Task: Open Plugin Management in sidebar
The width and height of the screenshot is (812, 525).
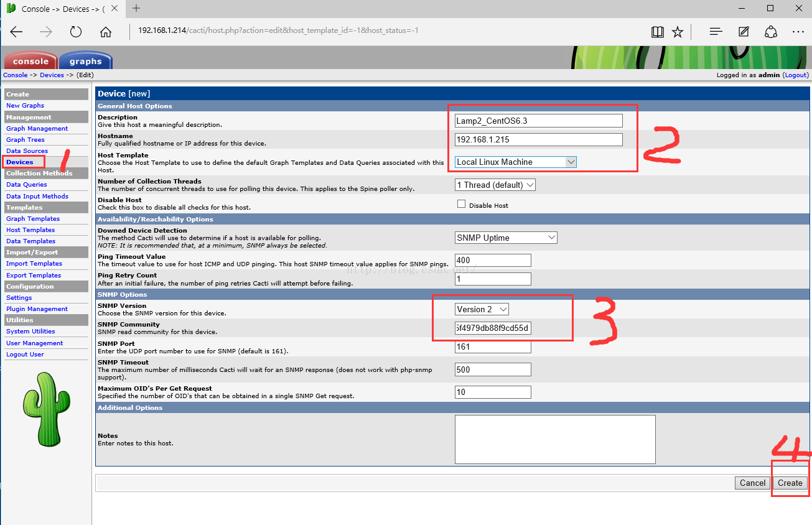Action: coord(37,309)
